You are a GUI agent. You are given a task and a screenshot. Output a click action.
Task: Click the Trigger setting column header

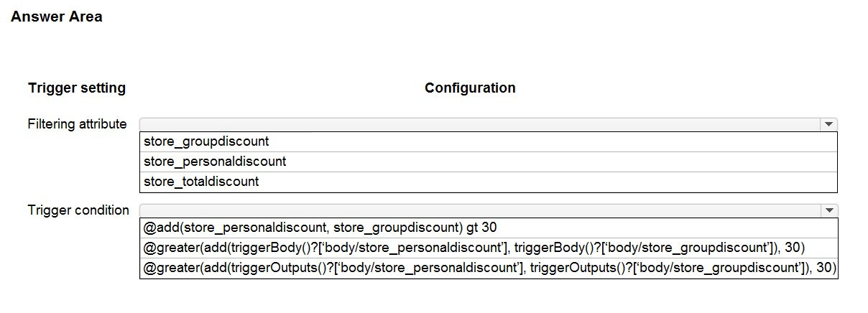77,88
